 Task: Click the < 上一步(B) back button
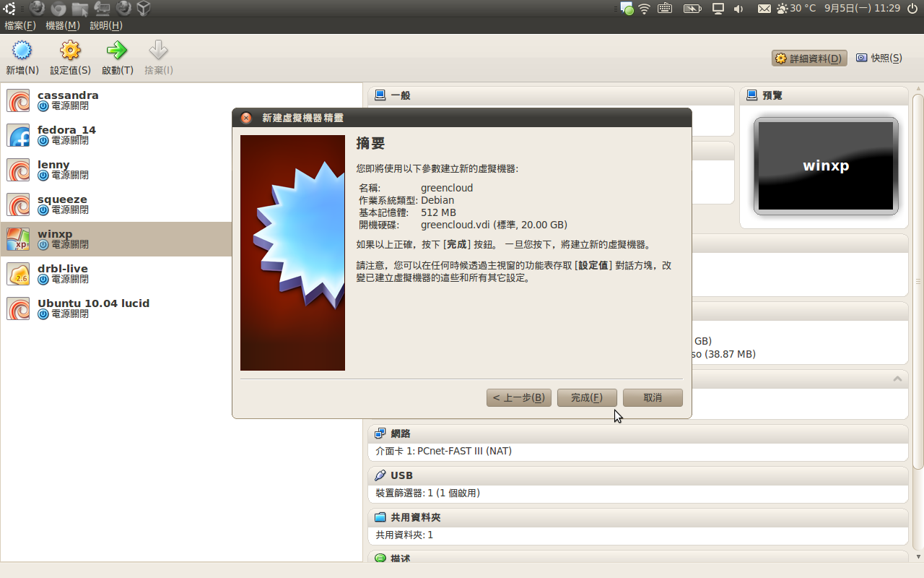[x=519, y=397]
